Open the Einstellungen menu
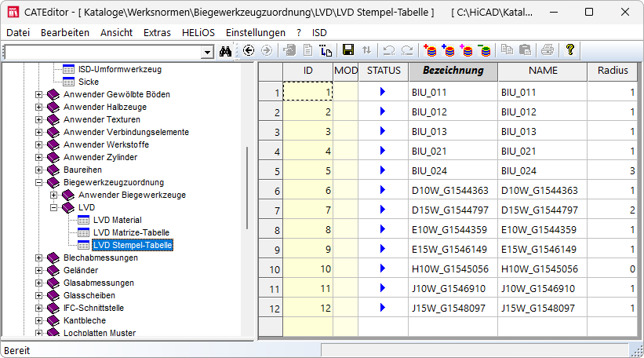This screenshot has height=358, width=644. pos(256,33)
